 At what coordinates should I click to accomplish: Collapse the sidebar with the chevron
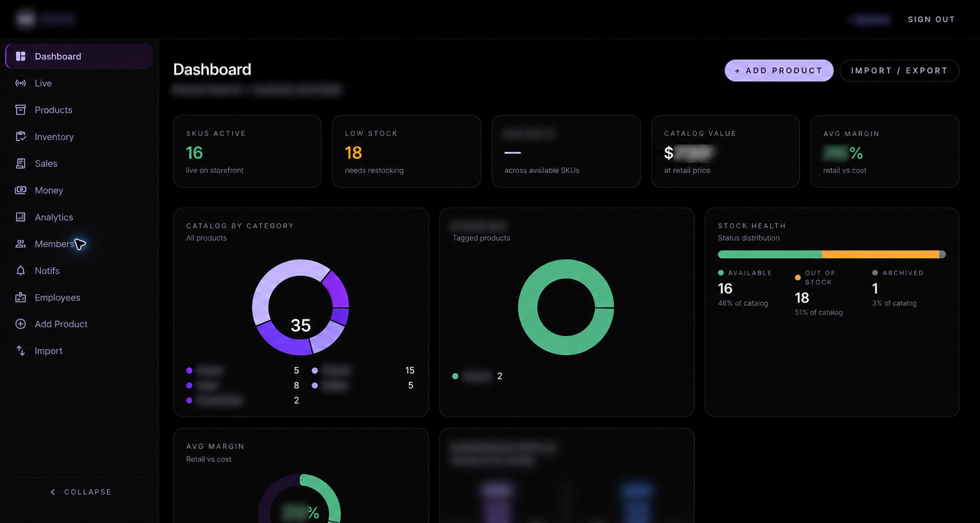point(53,492)
